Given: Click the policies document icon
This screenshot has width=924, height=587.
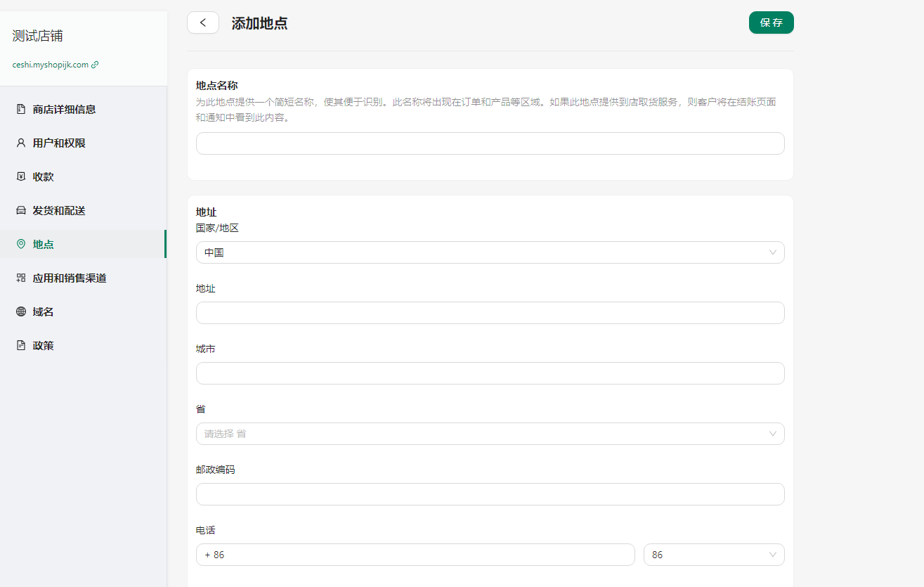Looking at the screenshot, I should [x=21, y=345].
